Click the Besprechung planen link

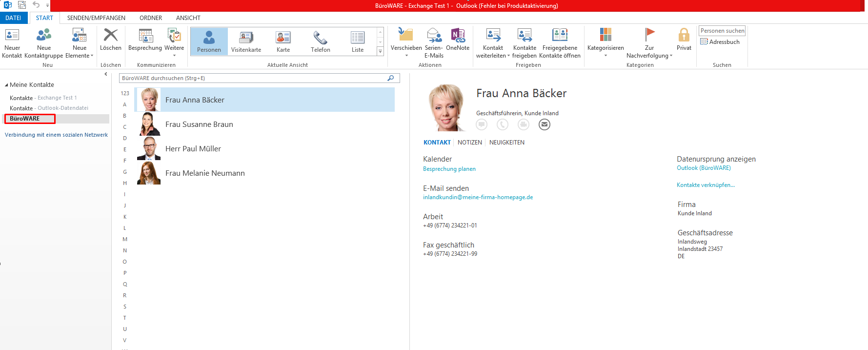[x=449, y=169]
